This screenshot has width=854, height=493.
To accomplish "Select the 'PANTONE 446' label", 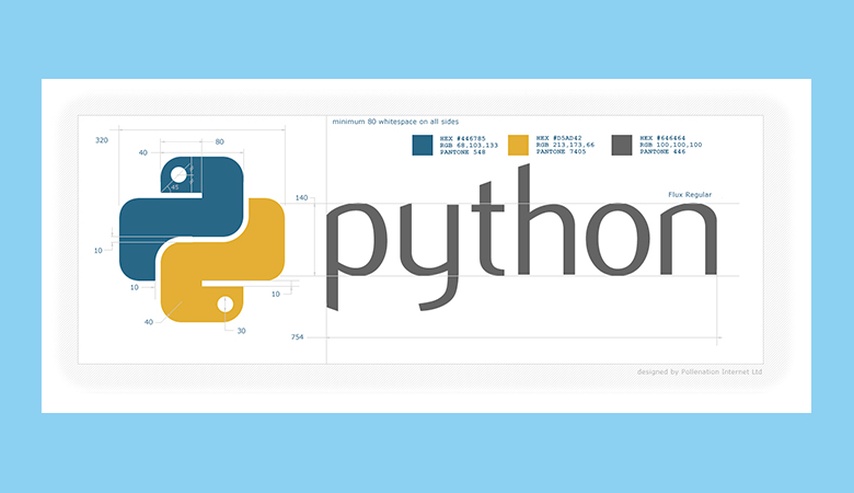I will point(662,151).
